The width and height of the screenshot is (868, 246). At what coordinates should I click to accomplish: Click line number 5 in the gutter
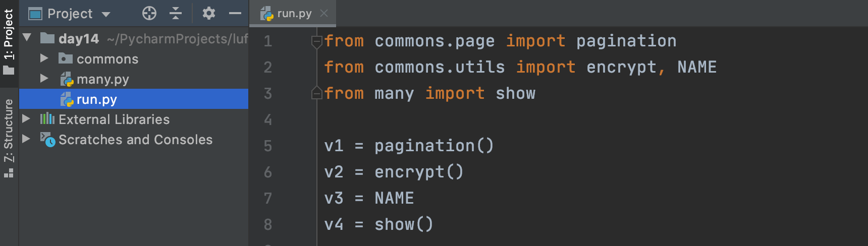[268, 146]
